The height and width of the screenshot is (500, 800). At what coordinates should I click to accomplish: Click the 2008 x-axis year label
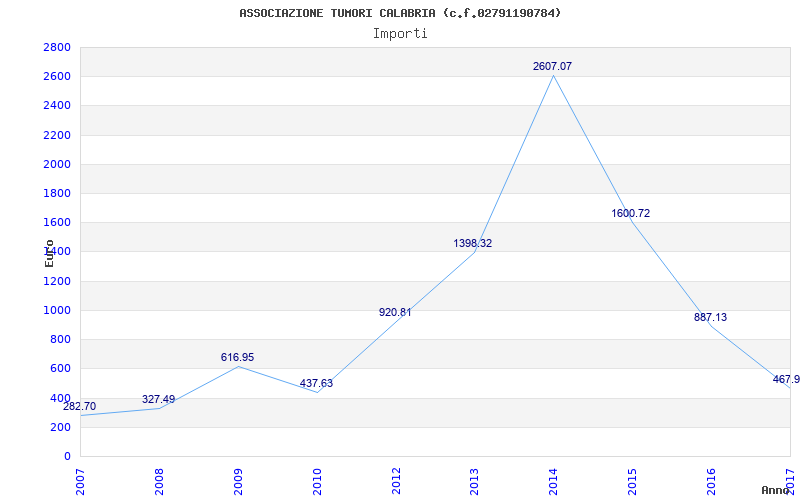point(159,482)
